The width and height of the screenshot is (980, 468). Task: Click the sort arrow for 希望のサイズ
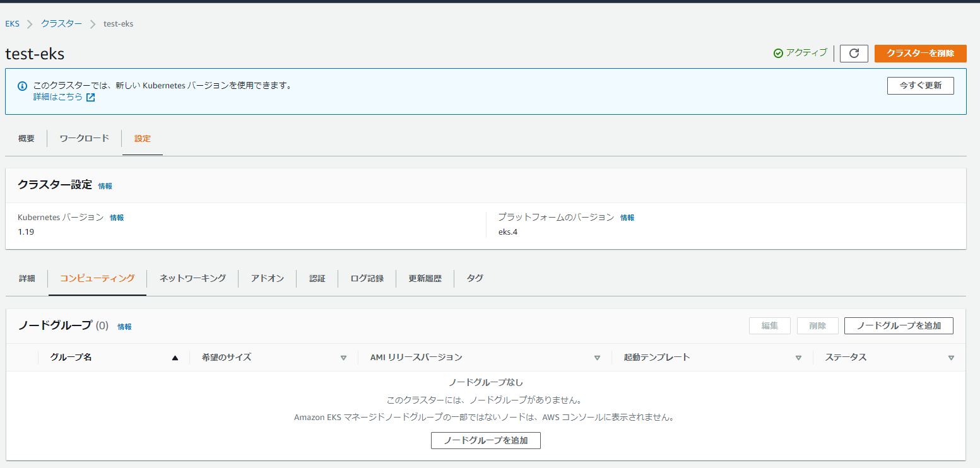click(x=343, y=358)
